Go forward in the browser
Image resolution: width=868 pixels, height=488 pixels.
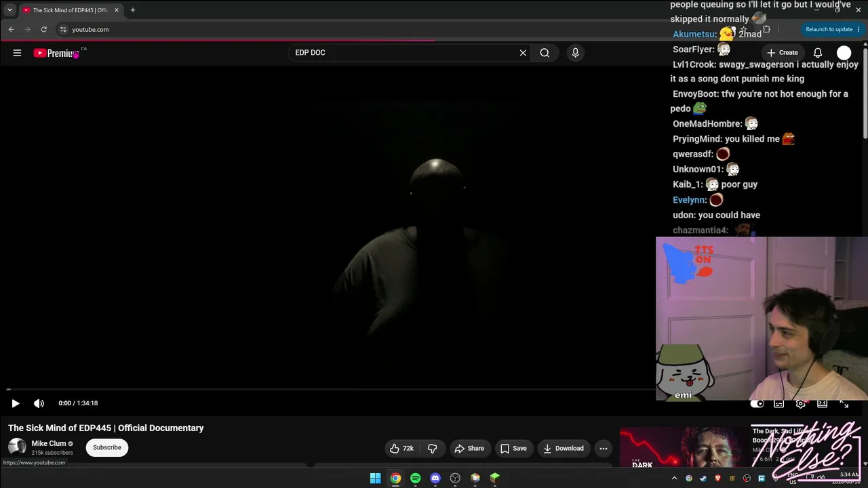point(27,29)
